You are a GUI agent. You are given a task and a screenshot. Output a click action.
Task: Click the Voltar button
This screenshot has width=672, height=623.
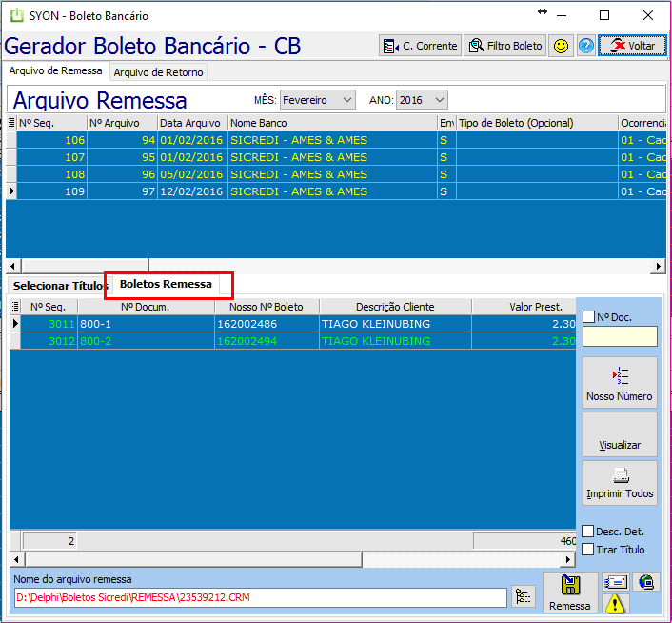click(x=632, y=46)
